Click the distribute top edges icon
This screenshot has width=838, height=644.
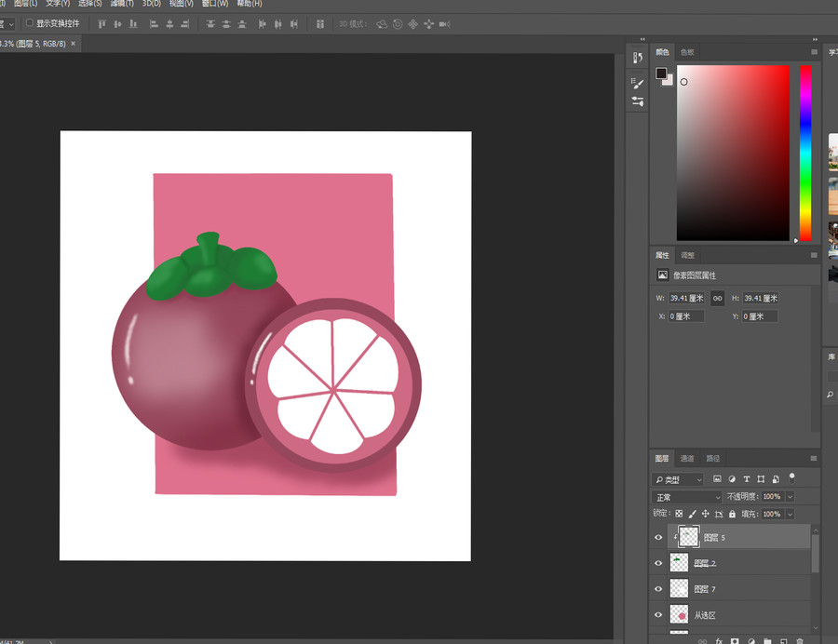(x=210, y=24)
